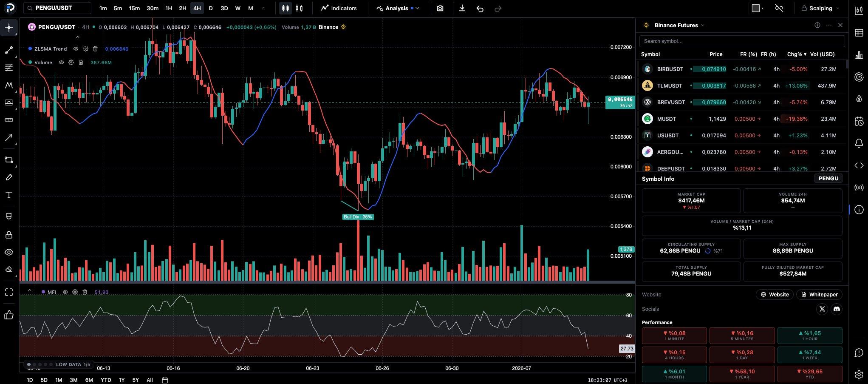The height and width of the screenshot is (384, 868).
Task: Select the trend line drawing tool
Action: point(9,50)
